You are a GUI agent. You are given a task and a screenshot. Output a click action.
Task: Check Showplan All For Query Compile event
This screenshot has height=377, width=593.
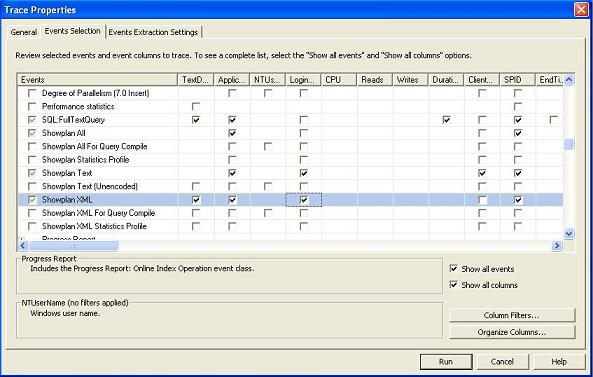[32, 146]
